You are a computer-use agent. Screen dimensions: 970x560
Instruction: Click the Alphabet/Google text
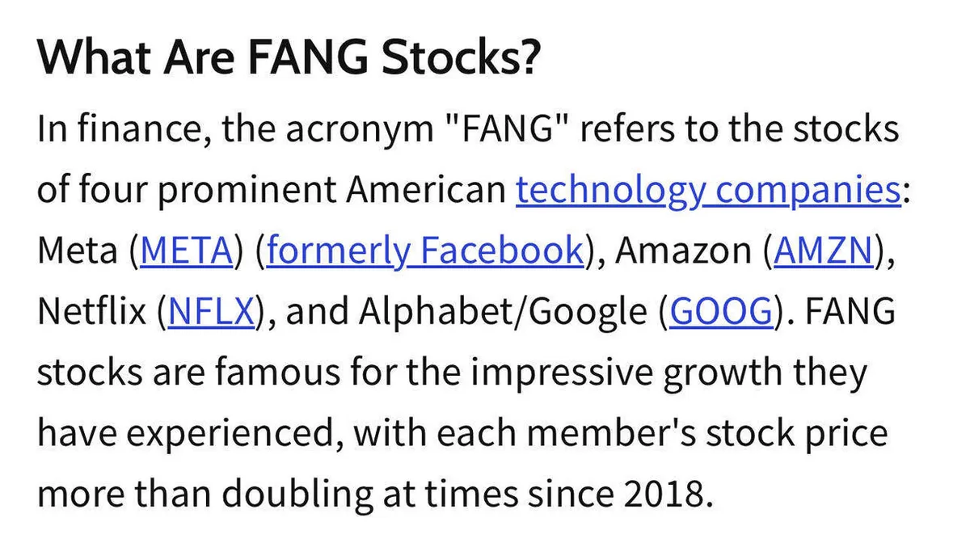(503, 312)
